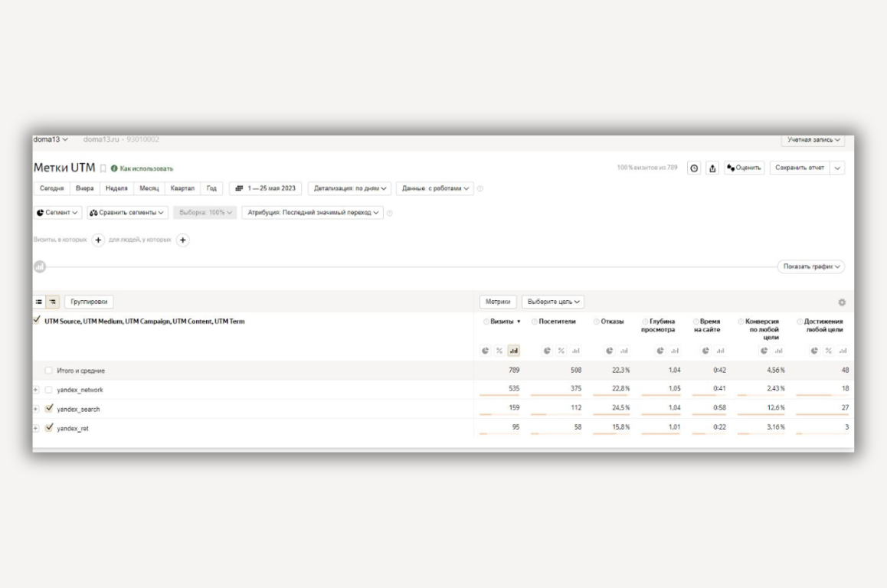The height and width of the screenshot is (588, 887).
Task: Expand the yandex_ret row
Action: click(x=36, y=429)
